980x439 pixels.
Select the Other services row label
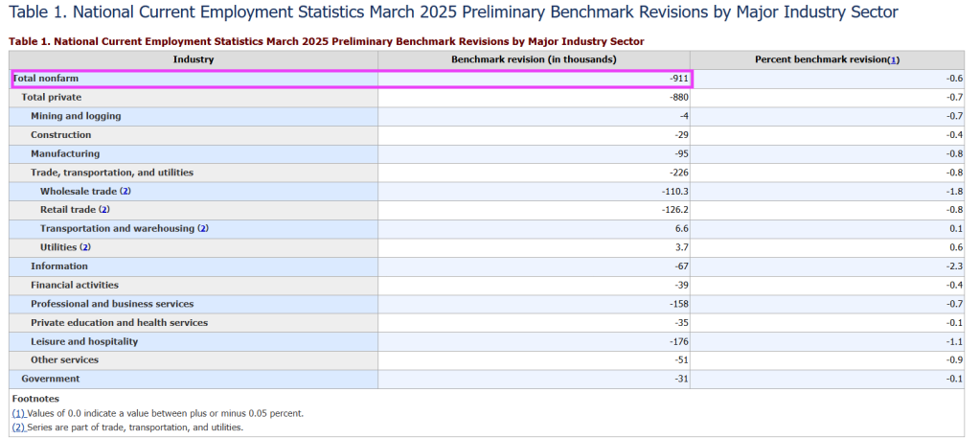tap(64, 360)
